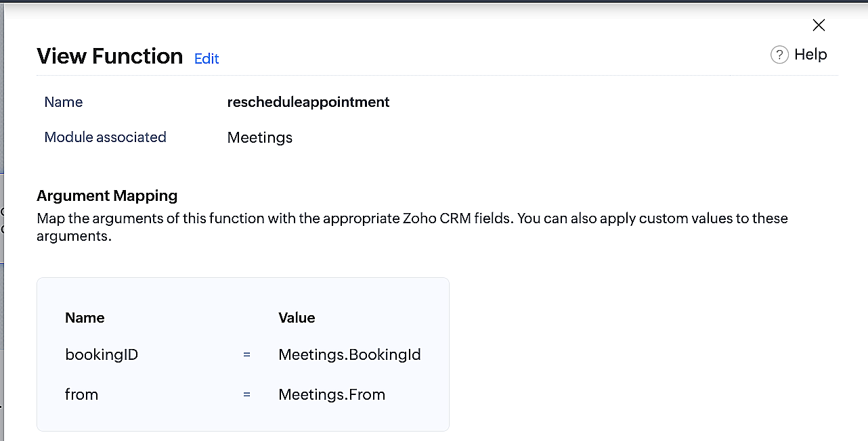Click the question mark help icon
Viewport: 868px width, 441px height.
pyautogui.click(x=779, y=55)
